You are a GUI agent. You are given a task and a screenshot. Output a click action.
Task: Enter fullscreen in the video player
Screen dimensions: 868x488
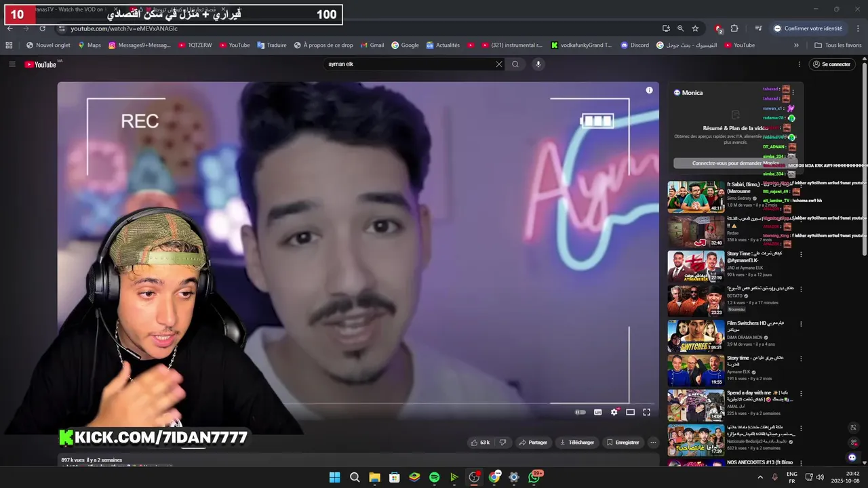(646, 412)
